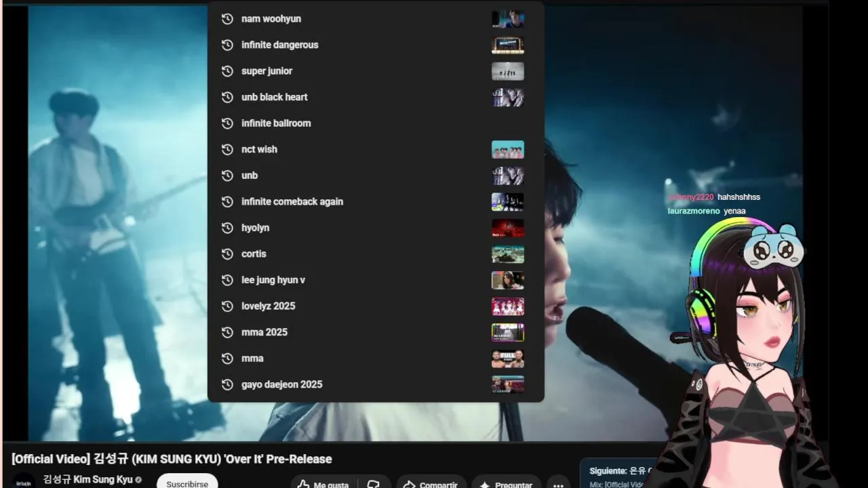Select the 'nct wish' search suggestion
Screen dimensions: 868x488
coord(376,149)
